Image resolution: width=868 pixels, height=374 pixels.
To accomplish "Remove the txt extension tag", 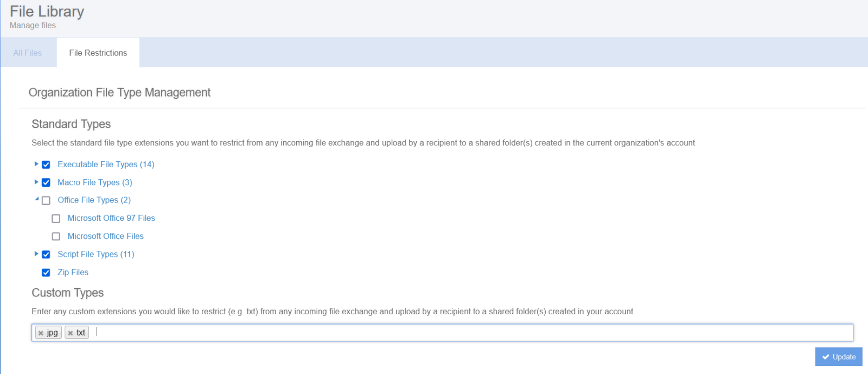I will [x=71, y=333].
